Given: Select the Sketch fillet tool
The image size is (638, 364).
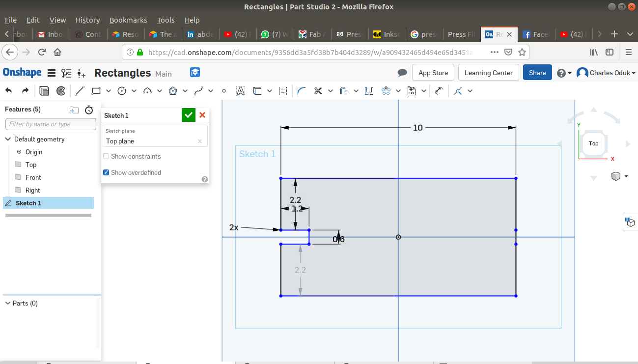Looking at the screenshot, I should (301, 91).
